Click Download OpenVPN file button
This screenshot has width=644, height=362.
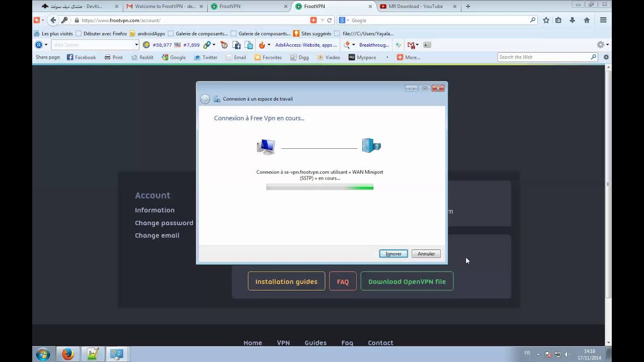coord(407,282)
